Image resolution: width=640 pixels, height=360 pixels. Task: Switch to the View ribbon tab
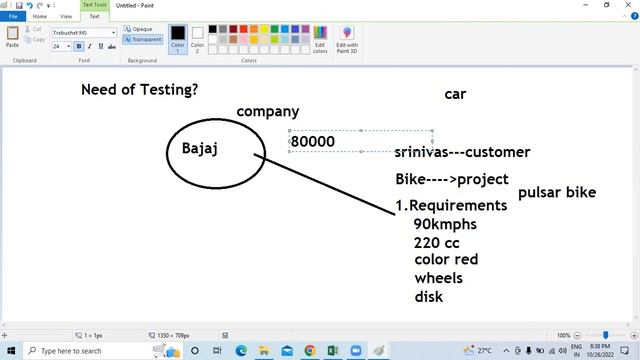(66, 16)
